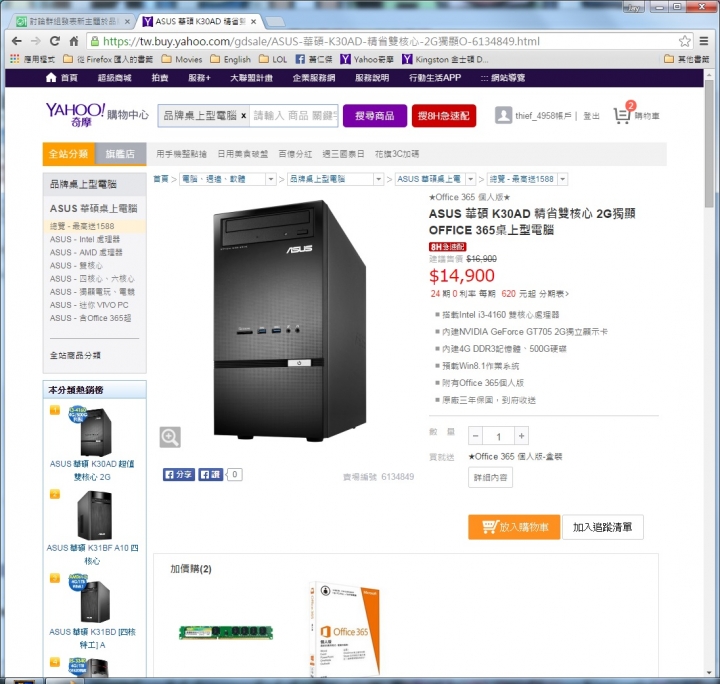Click the red 搜8H急速配 button
The width and height of the screenshot is (720, 684).
[x=444, y=116]
